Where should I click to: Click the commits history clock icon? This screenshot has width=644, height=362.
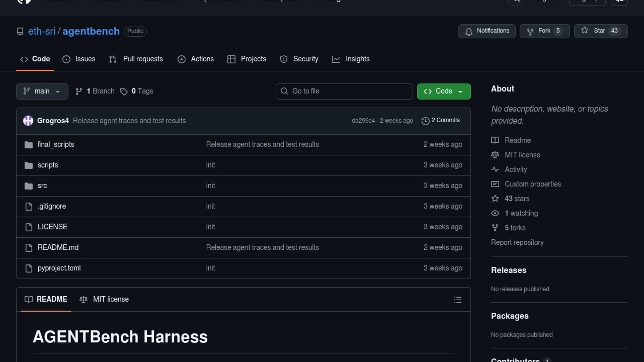[425, 121]
